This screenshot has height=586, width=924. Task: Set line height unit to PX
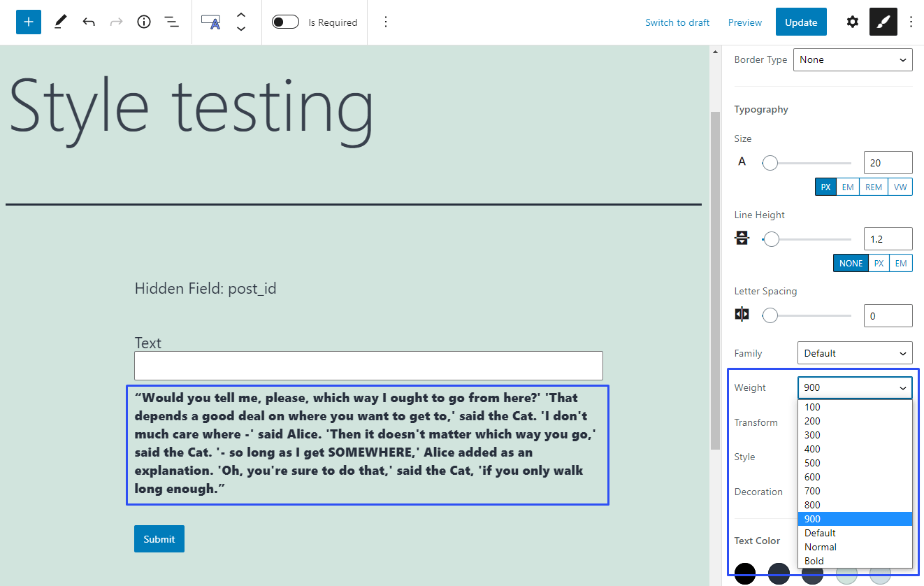[x=879, y=263]
